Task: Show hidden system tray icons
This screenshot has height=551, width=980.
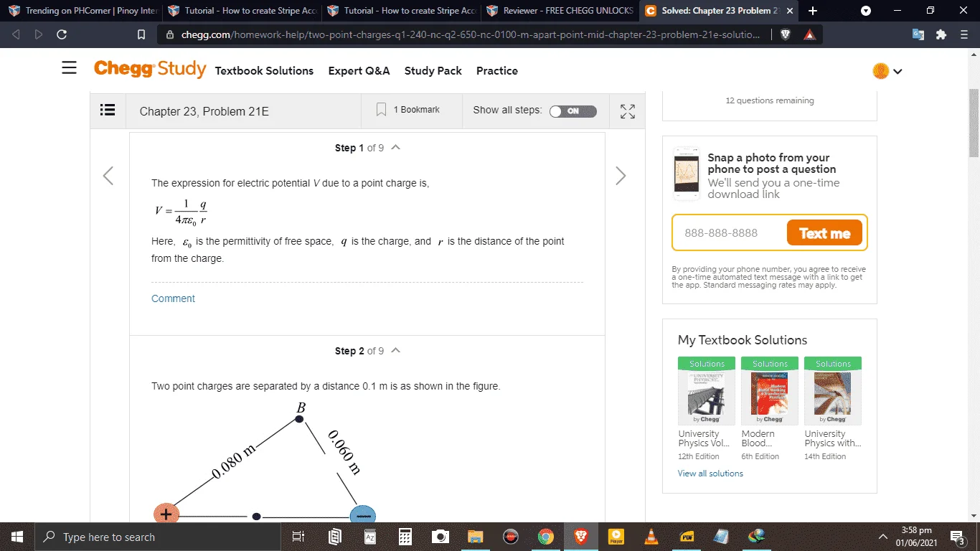Action: coord(883,537)
